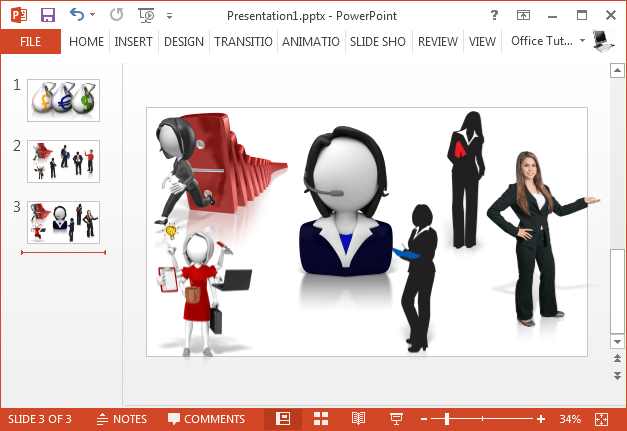Select the standing silhouette with red folder
Screen dimensions: 627x431
click(x=466, y=180)
